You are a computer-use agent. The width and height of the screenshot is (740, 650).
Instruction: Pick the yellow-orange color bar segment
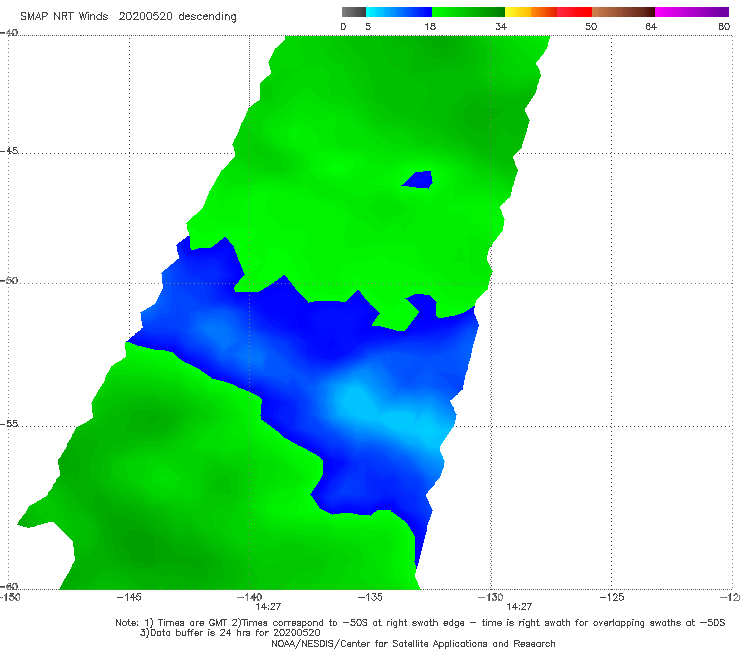click(x=530, y=12)
